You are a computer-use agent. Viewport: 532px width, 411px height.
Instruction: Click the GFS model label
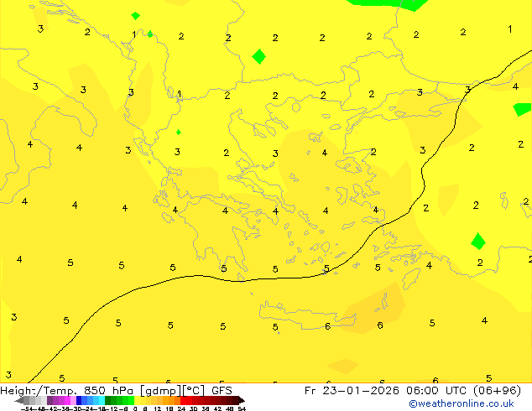tap(222, 390)
